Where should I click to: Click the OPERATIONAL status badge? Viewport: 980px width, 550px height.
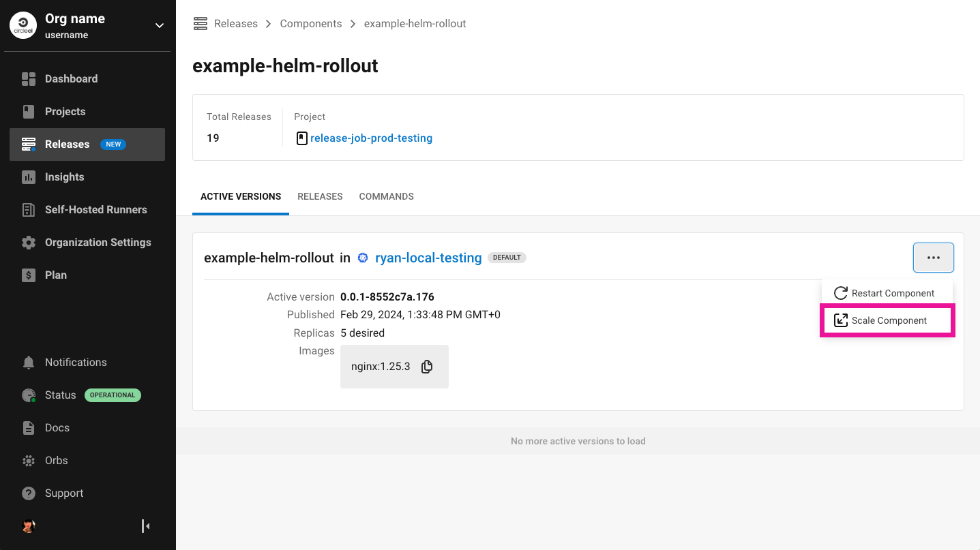(x=113, y=395)
